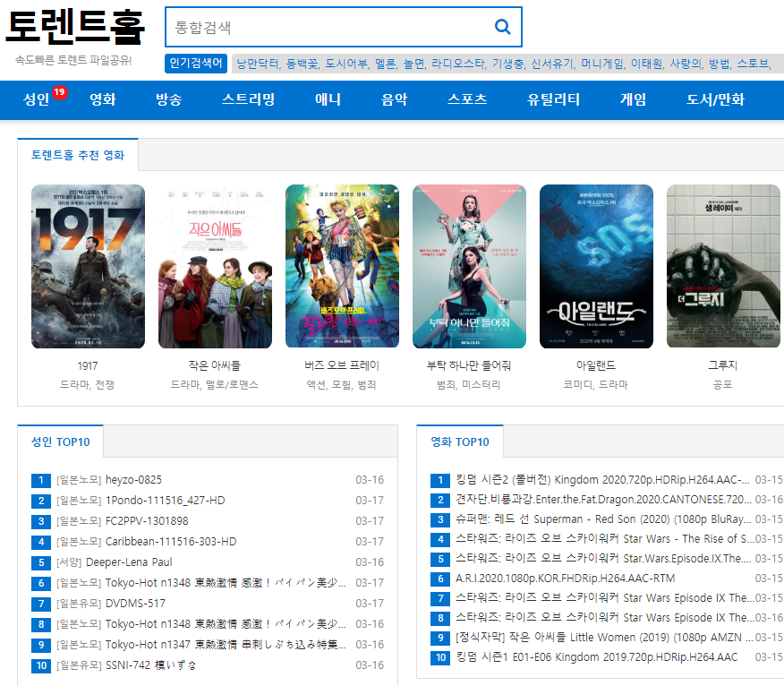Image resolution: width=784 pixels, height=686 pixels.
Task: Click the 버즈 오브 프레이 poster
Action: tap(342, 266)
